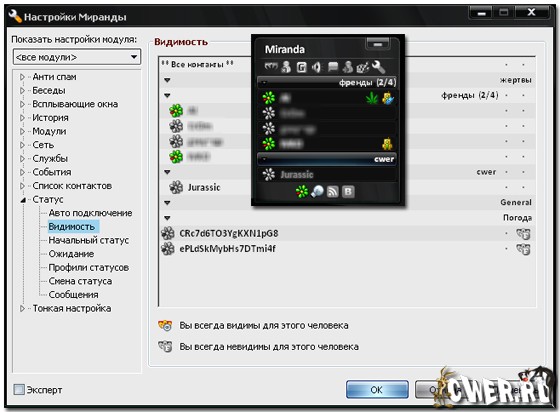Collapse the жертвы group arrow
The height and width of the screenshot is (412, 560).
(x=167, y=80)
